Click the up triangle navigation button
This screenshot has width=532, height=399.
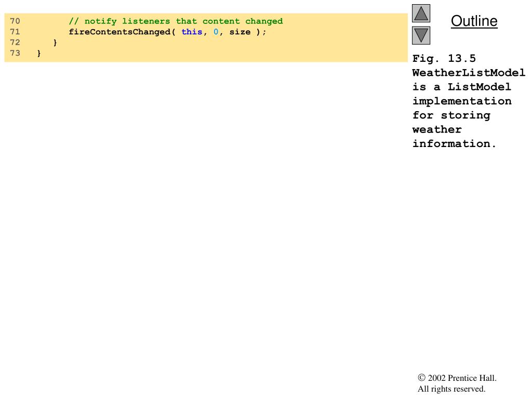(421, 13)
